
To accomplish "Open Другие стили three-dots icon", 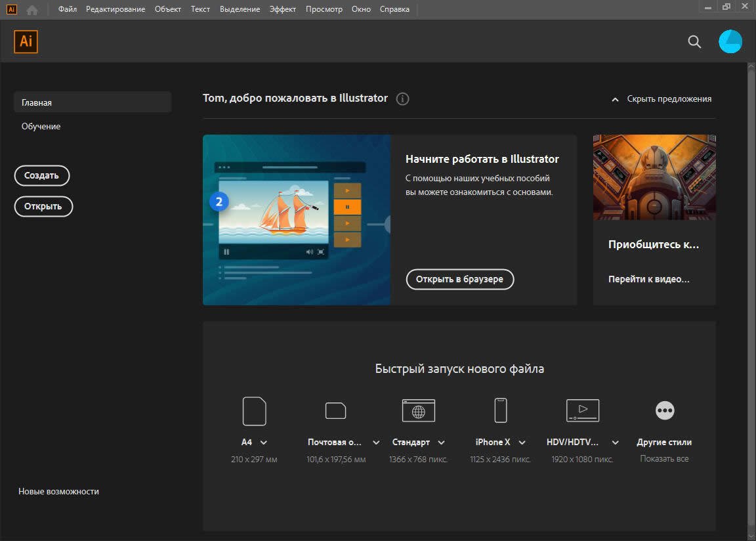I will tap(665, 411).
